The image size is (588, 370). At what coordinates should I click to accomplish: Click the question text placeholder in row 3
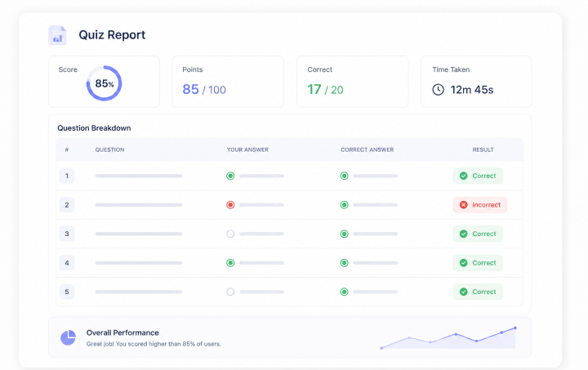[x=139, y=234]
